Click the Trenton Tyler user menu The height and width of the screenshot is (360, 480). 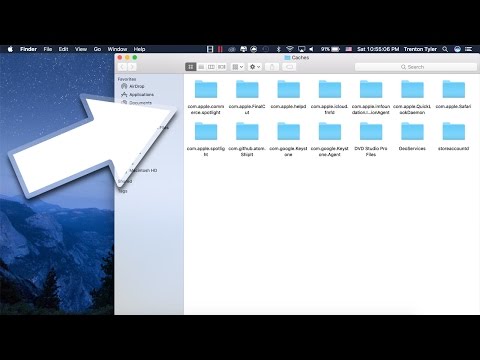[420, 49]
